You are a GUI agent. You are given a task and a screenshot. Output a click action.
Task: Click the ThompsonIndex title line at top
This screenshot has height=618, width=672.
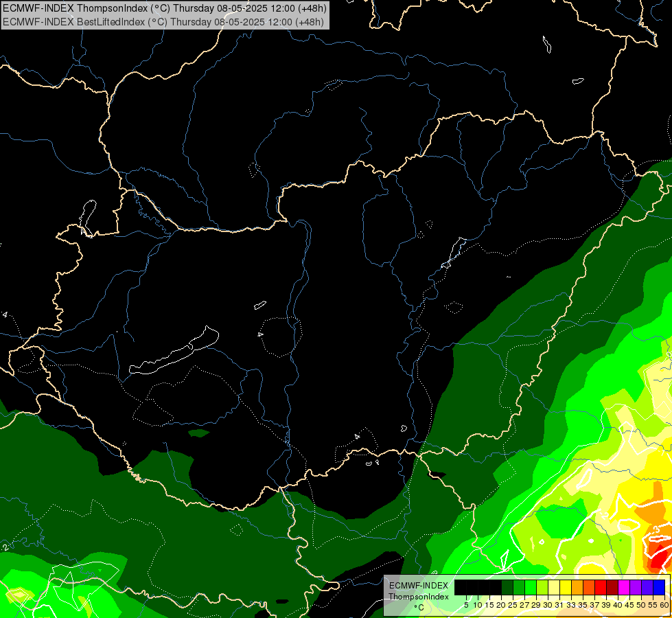click(x=165, y=8)
